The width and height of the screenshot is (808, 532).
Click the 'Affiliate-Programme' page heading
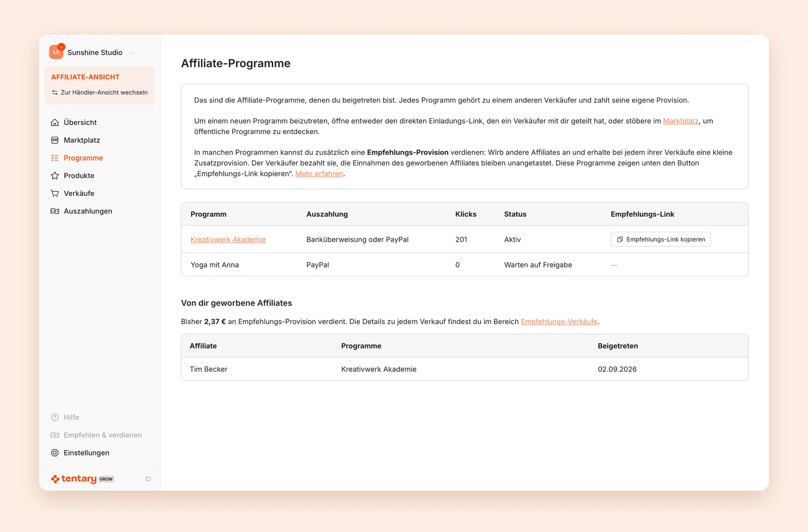point(236,63)
